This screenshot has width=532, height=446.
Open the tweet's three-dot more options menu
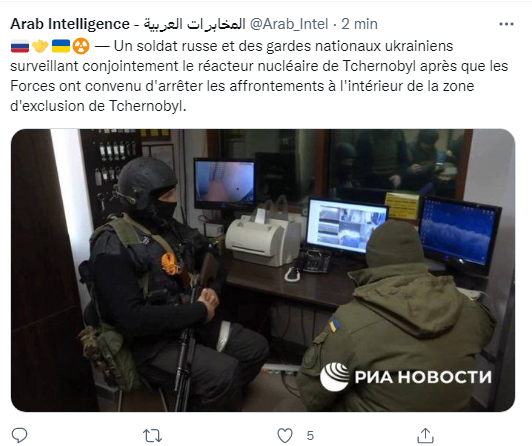(x=506, y=24)
